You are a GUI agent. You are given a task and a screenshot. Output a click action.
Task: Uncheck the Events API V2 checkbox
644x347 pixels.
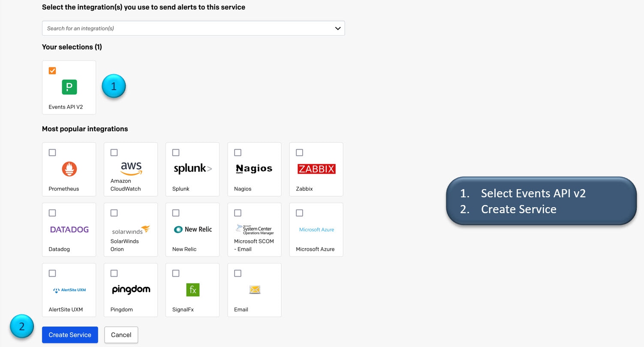[x=52, y=71]
